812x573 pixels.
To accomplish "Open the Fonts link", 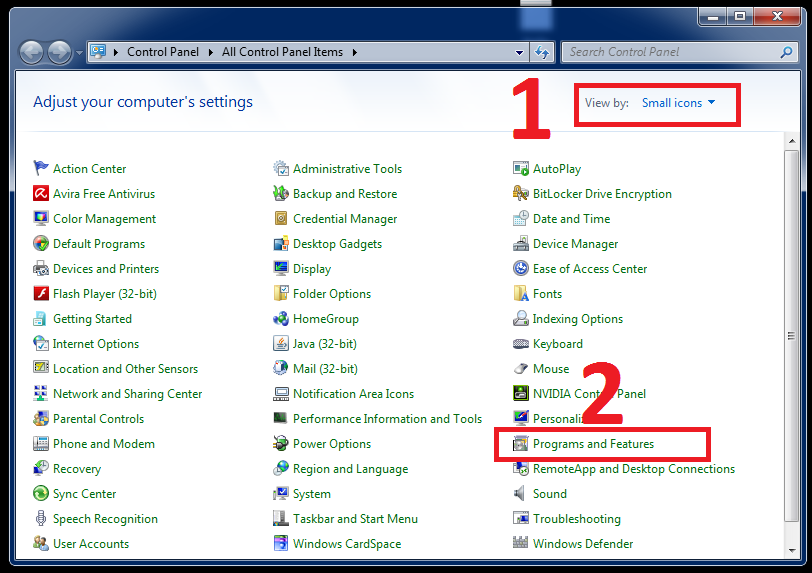I will (x=547, y=294).
